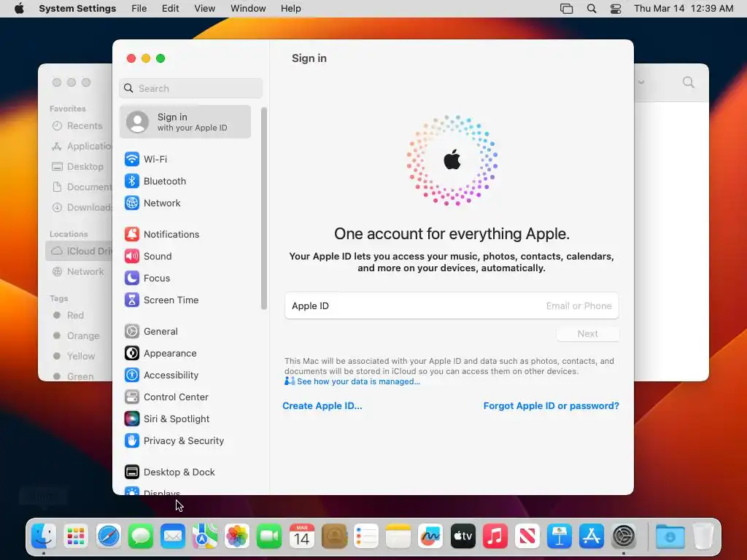Click the Finder window search icon
This screenshot has width=747, height=560.
689,82
